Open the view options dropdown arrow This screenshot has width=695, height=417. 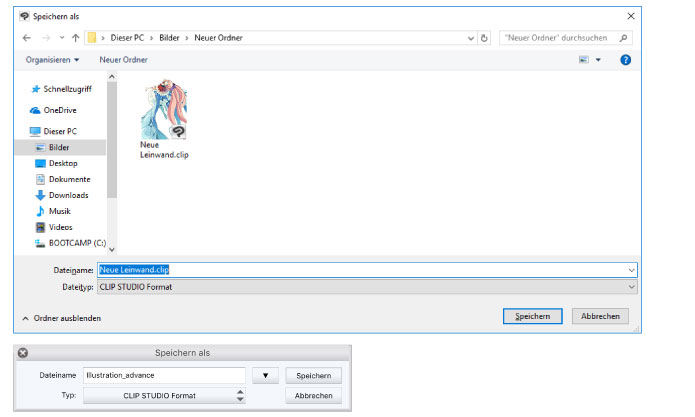598,60
